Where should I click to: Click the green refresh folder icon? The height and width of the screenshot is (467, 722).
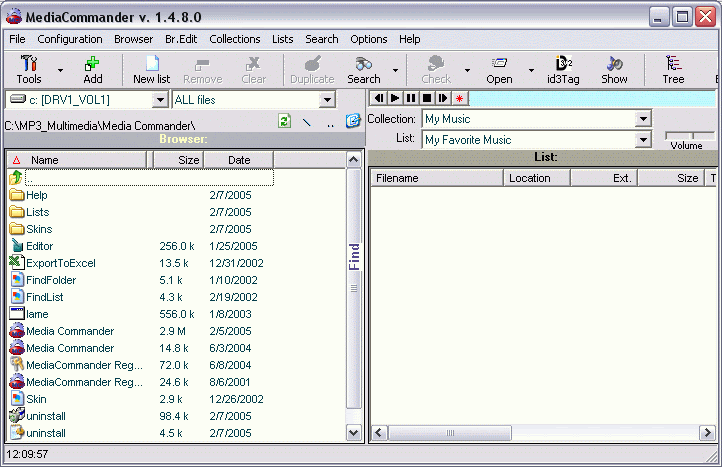[285, 121]
